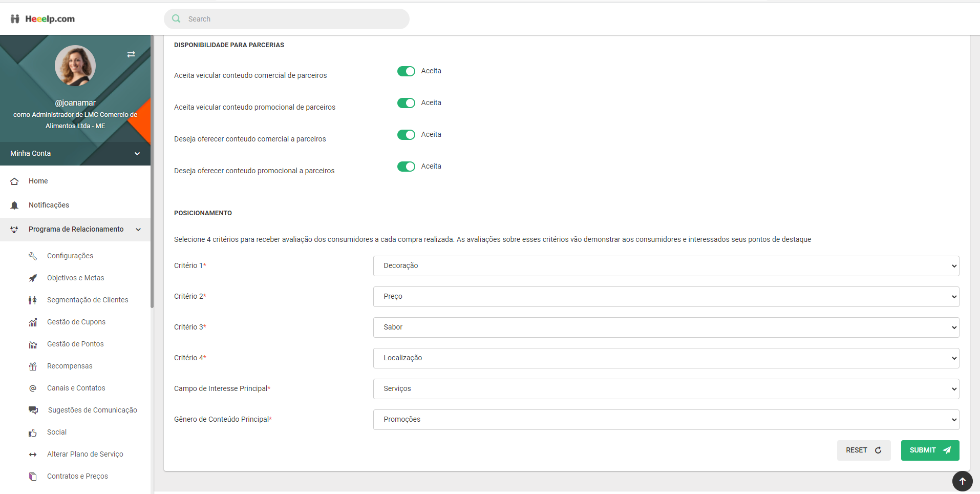This screenshot has width=980, height=494.
Task: Open the Critério 1 dropdown
Action: pyautogui.click(x=666, y=266)
